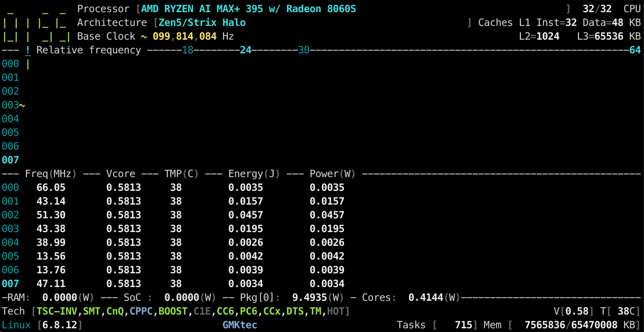Image resolution: width=644 pixels, height=332 pixels.
Task: Select the TSC-INV technology flag
Action: (x=57, y=311)
